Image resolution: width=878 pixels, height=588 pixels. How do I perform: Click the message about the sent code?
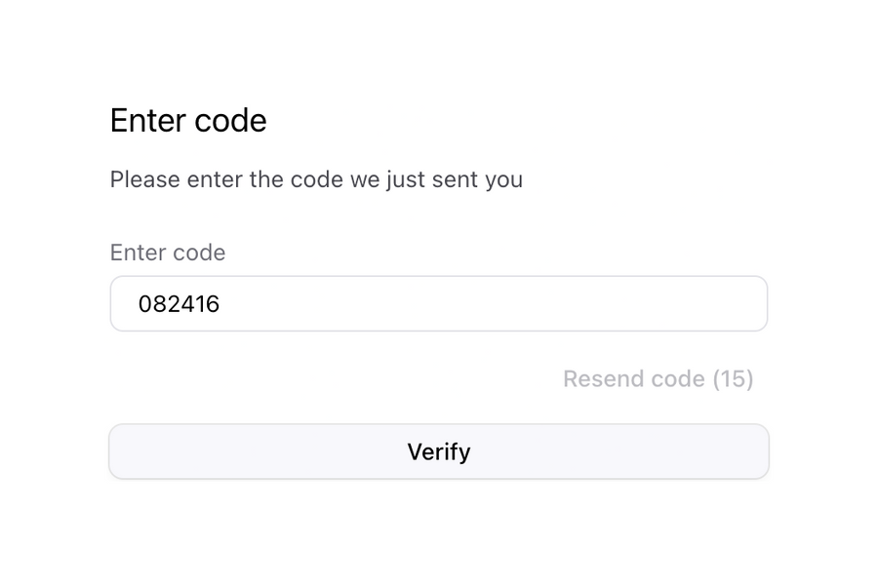pos(317,179)
